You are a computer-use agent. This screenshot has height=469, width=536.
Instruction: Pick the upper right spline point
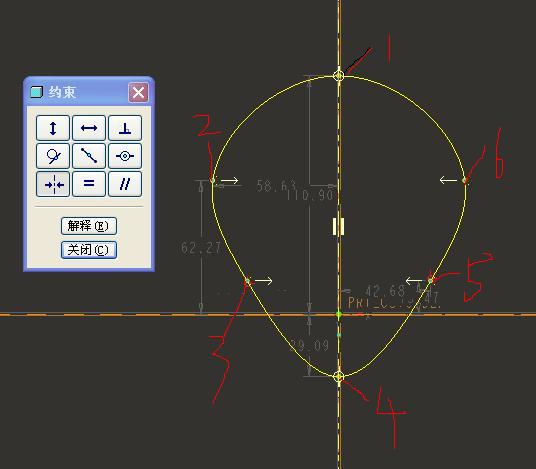coord(465,180)
